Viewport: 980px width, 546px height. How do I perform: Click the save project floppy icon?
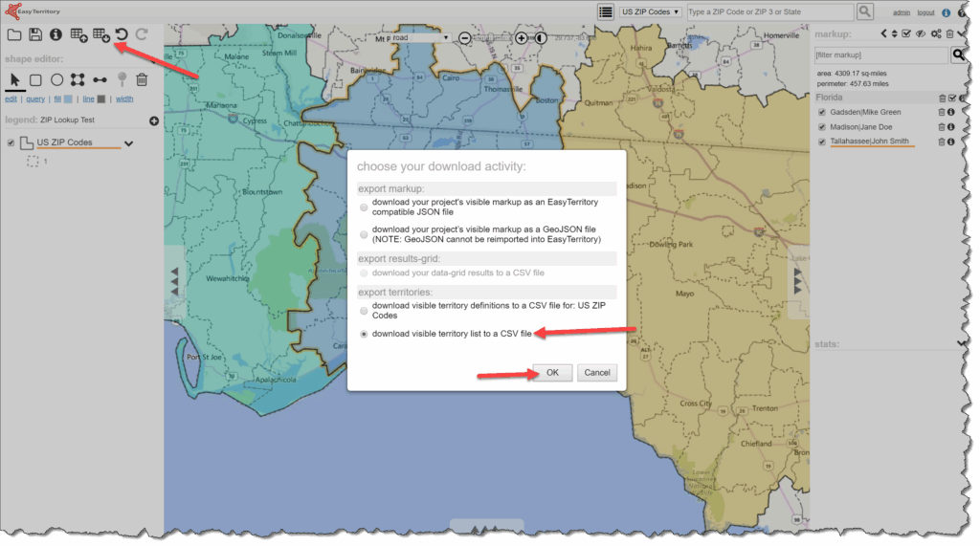35,35
